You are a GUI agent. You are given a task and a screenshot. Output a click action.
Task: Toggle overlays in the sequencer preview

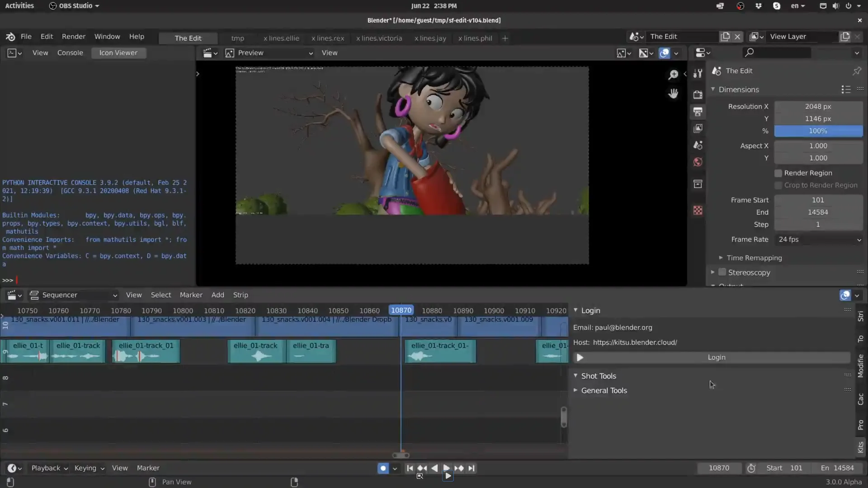click(x=665, y=53)
